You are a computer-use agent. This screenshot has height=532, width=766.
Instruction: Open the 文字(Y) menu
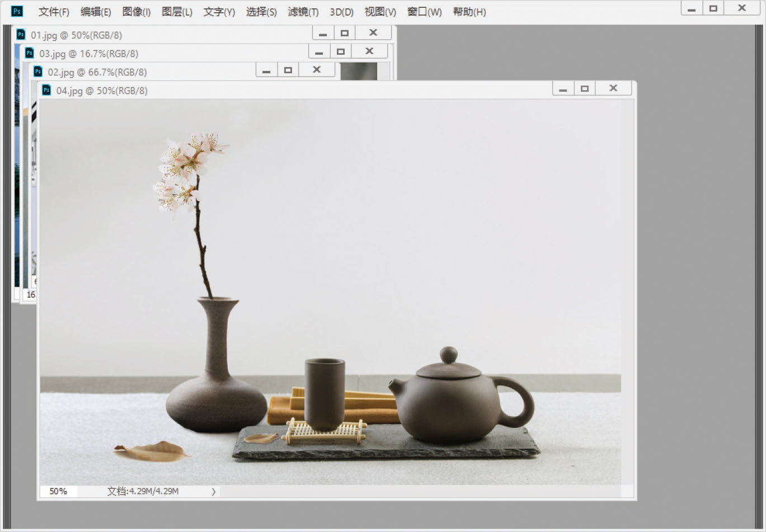219,12
